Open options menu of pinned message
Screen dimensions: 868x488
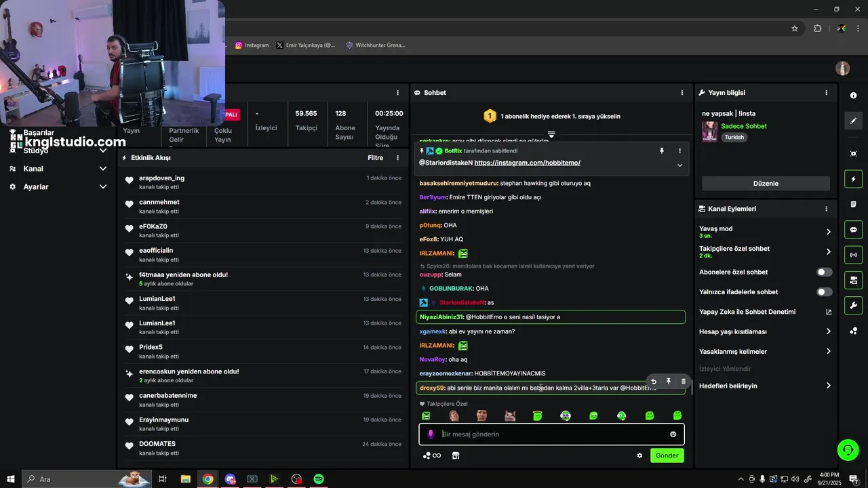[679, 150]
